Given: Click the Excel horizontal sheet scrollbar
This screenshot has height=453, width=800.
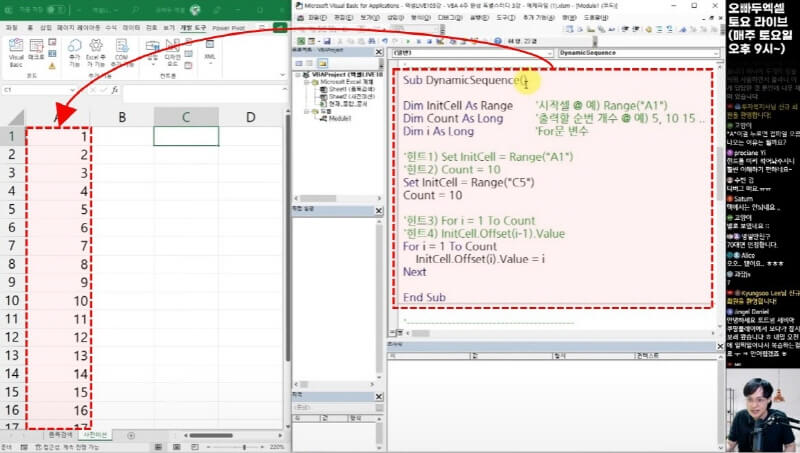Looking at the screenshot, I should click(232, 435).
